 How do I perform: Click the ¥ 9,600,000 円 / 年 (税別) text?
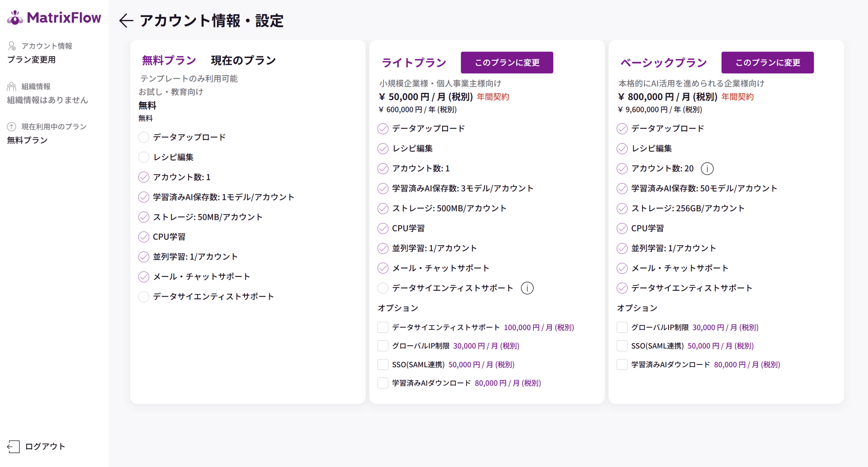pos(660,110)
